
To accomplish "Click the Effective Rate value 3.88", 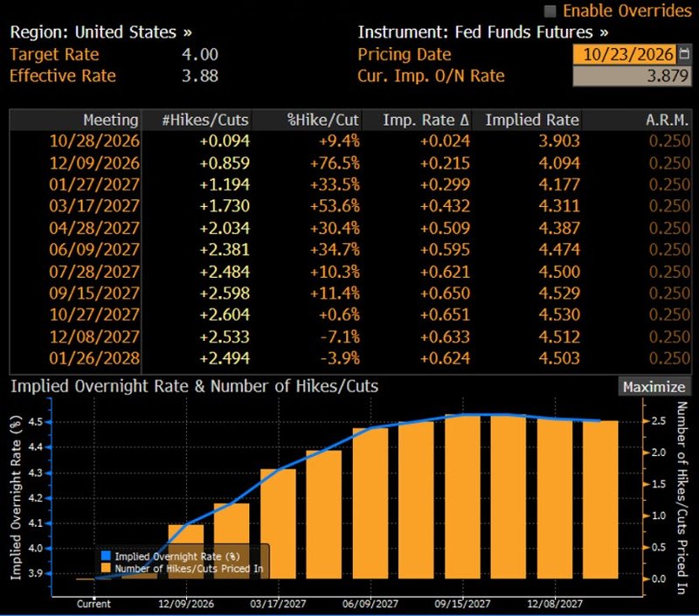I will point(200,76).
